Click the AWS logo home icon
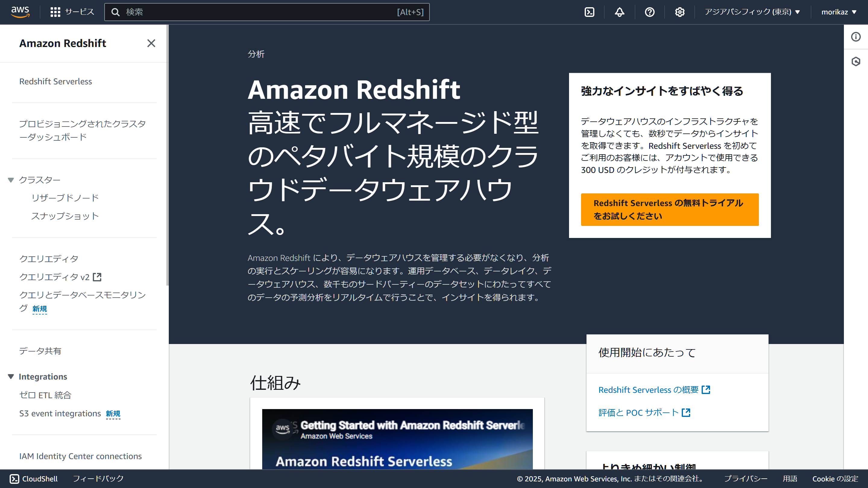The image size is (868, 488). point(20,12)
